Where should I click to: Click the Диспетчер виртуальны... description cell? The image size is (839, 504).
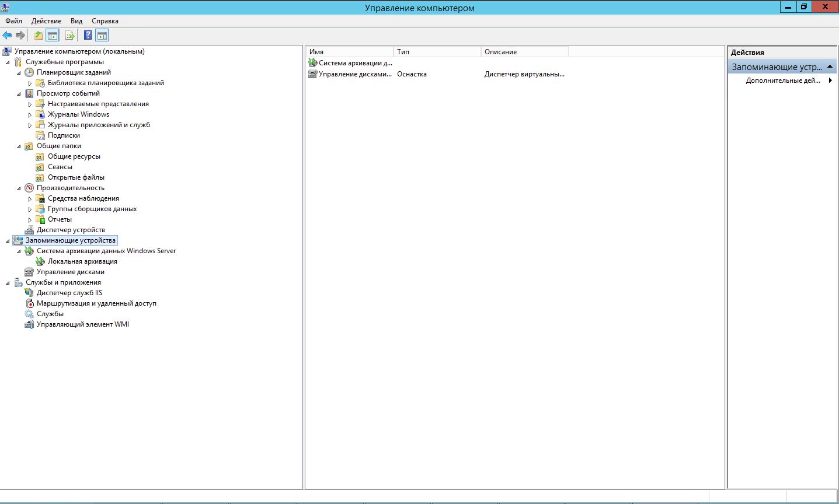tap(524, 74)
